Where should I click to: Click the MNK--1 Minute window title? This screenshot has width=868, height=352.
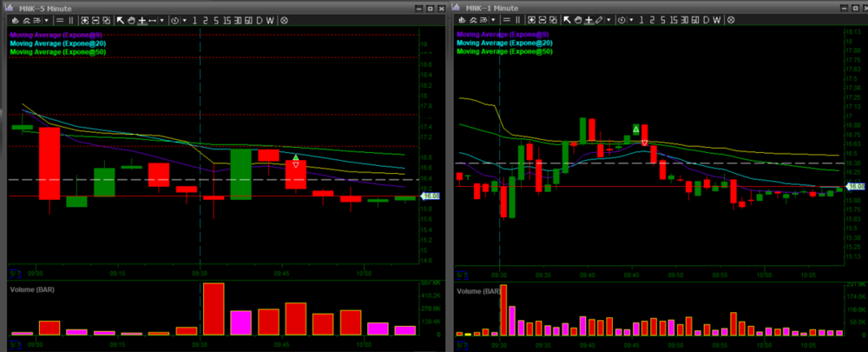(x=491, y=8)
